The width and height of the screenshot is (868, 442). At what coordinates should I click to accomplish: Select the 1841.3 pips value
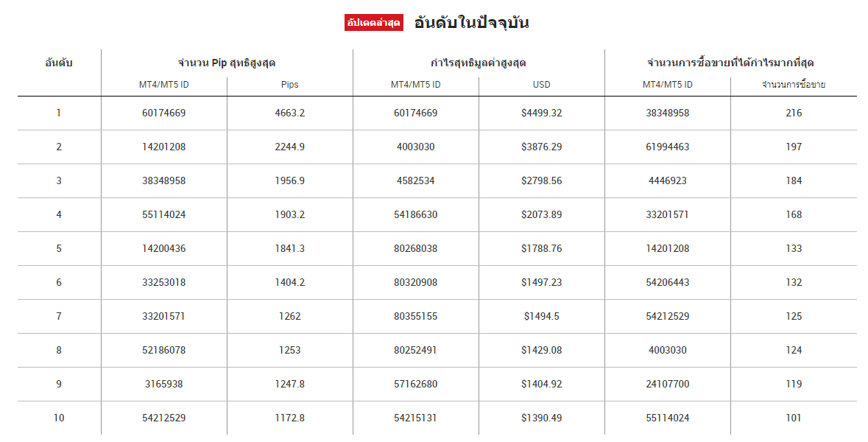pos(289,248)
